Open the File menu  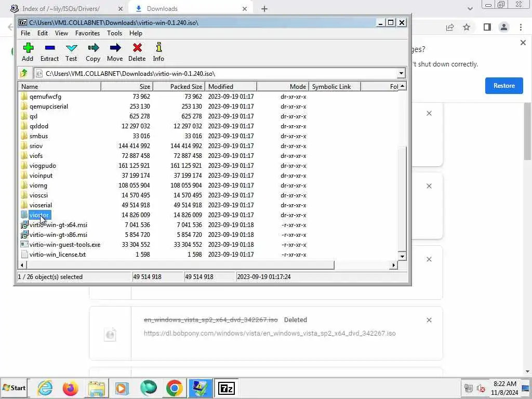pyautogui.click(x=25, y=33)
